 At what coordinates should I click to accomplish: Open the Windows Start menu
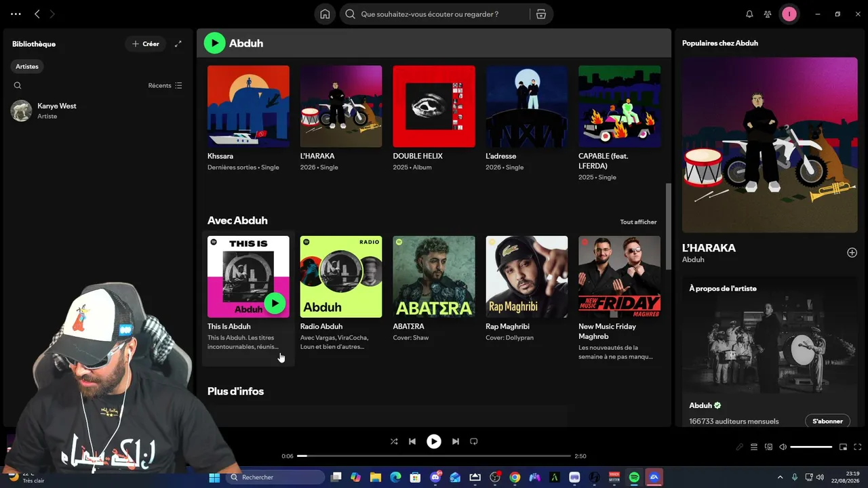[x=214, y=477]
